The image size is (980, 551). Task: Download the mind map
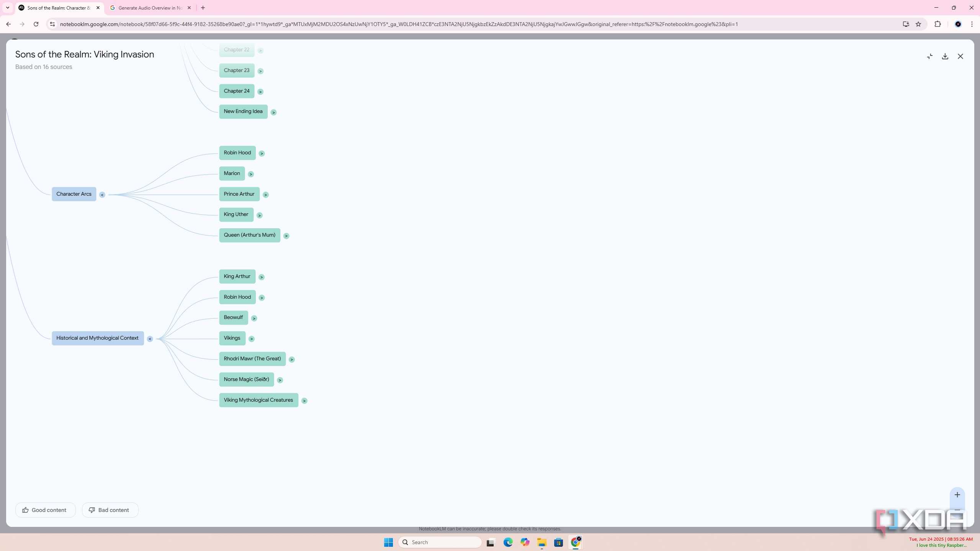(945, 56)
